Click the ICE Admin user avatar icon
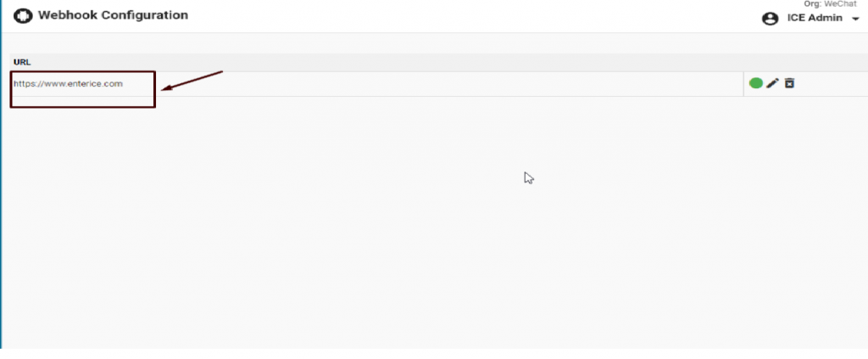The width and height of the screenshot is (868, 359). [x=770, y=19]
